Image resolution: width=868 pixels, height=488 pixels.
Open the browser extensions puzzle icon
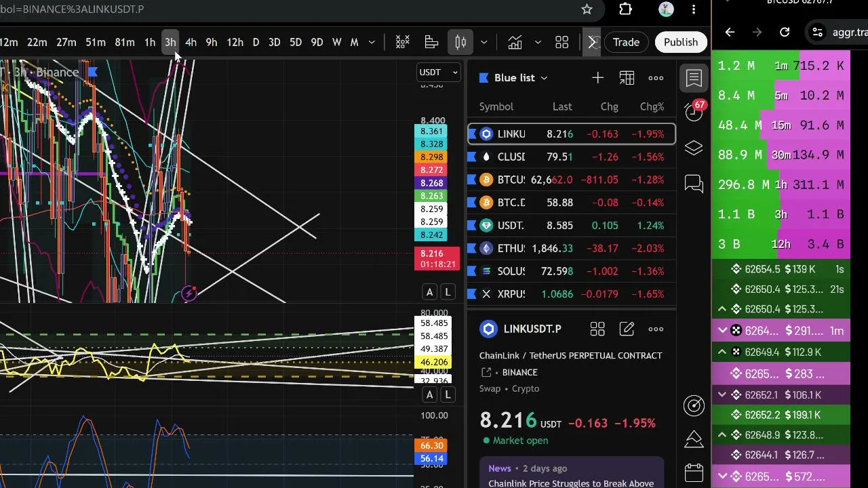pos(625,9)
